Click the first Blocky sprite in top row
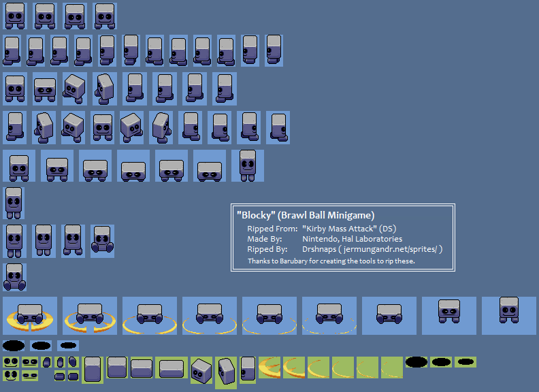This screenshot has width=539, height=392. [x=15, y=16]
